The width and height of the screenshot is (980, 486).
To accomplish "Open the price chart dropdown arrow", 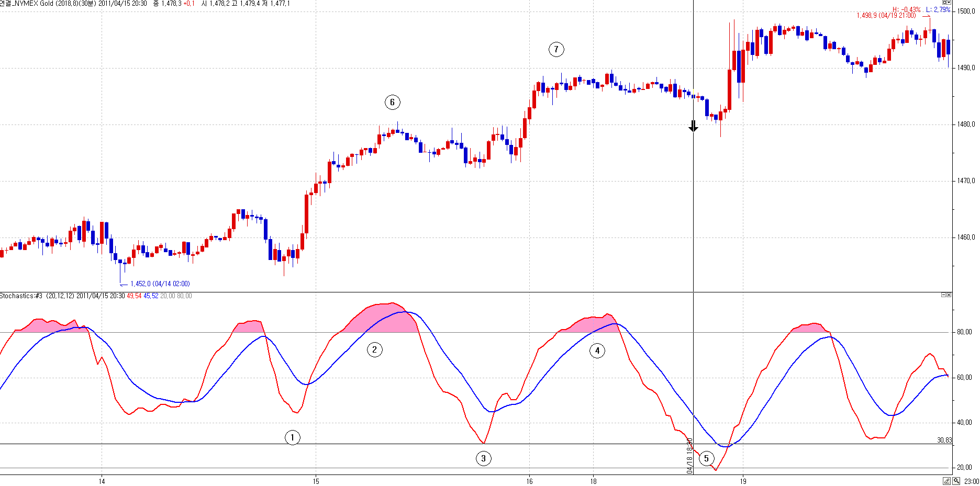I will coord(950,3).
